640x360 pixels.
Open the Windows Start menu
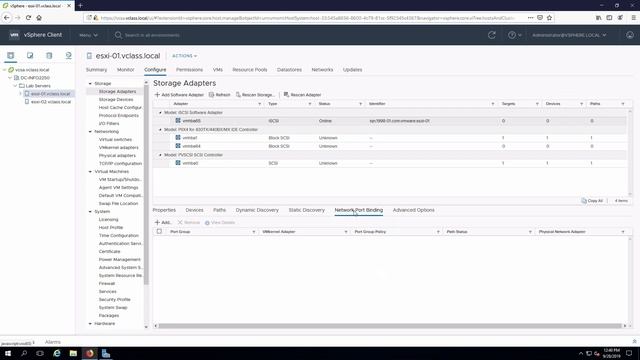coord(8,353)
